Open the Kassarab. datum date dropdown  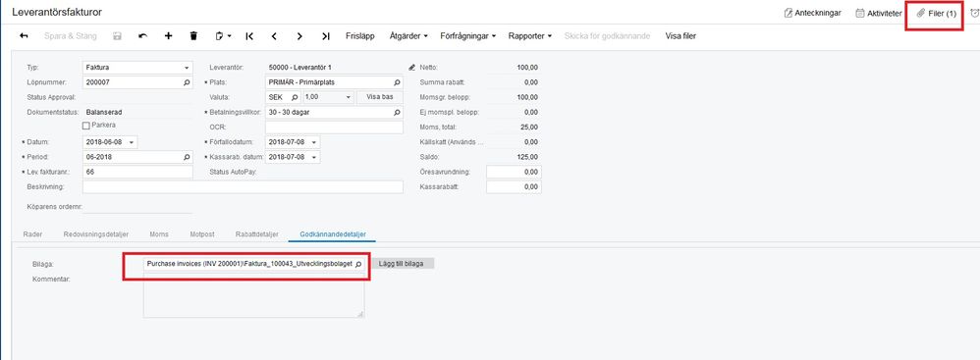click(x=314, y=158)
